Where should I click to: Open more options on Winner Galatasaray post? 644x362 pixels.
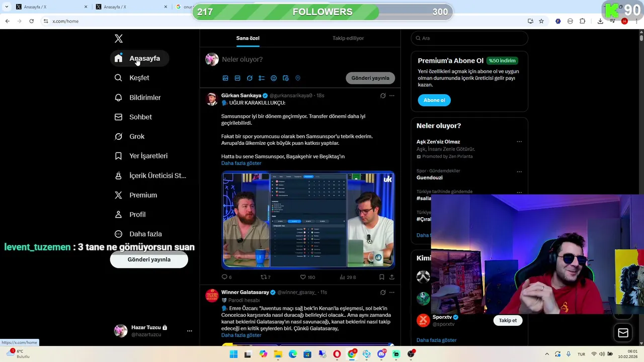[392, 293]
